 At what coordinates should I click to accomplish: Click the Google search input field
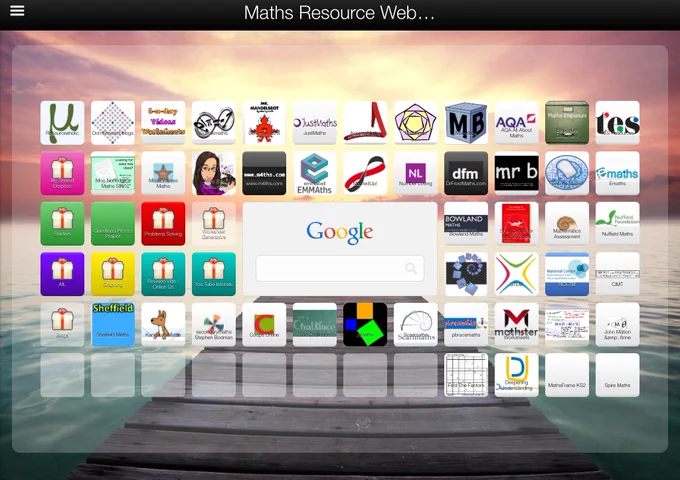pos(340,268)
